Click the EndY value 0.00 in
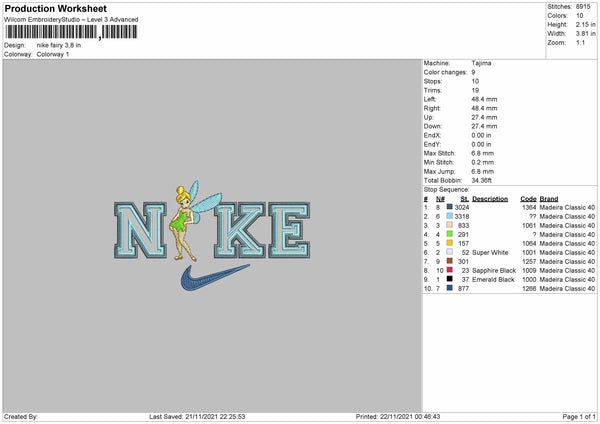The image size is (600, 424). click(481, 144)
